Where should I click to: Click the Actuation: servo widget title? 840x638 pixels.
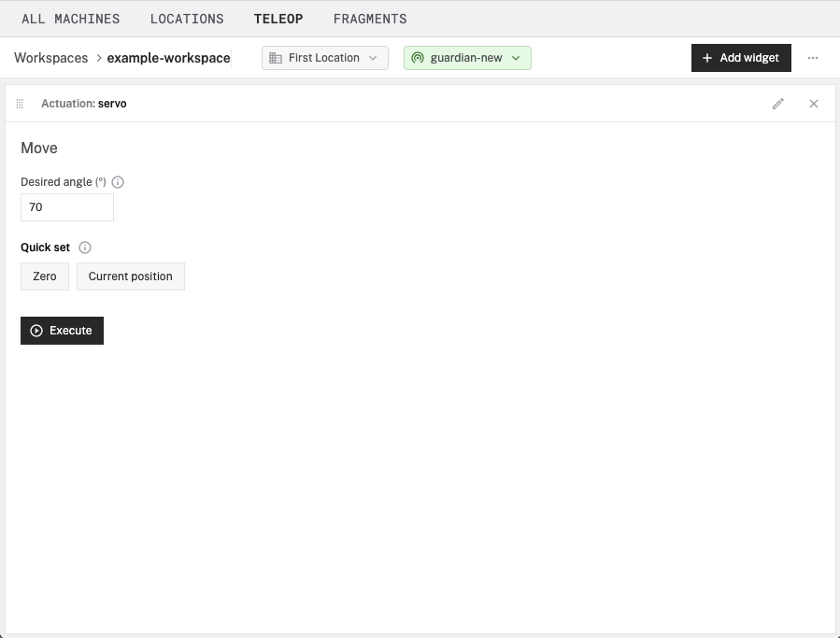click(x=84, y=104)
